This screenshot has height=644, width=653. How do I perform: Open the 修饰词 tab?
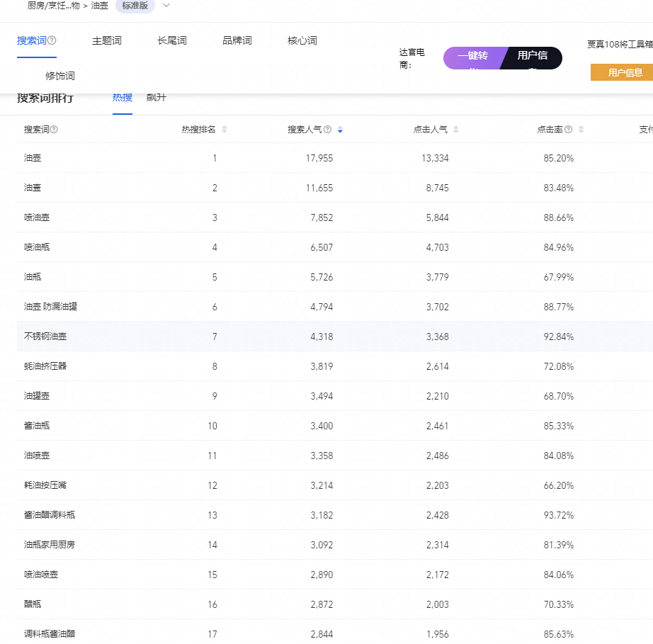pos(60,76)
